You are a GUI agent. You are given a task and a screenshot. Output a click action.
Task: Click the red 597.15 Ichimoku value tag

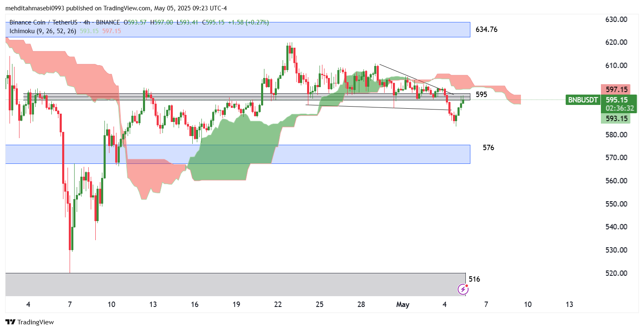[x=615, y=89]
